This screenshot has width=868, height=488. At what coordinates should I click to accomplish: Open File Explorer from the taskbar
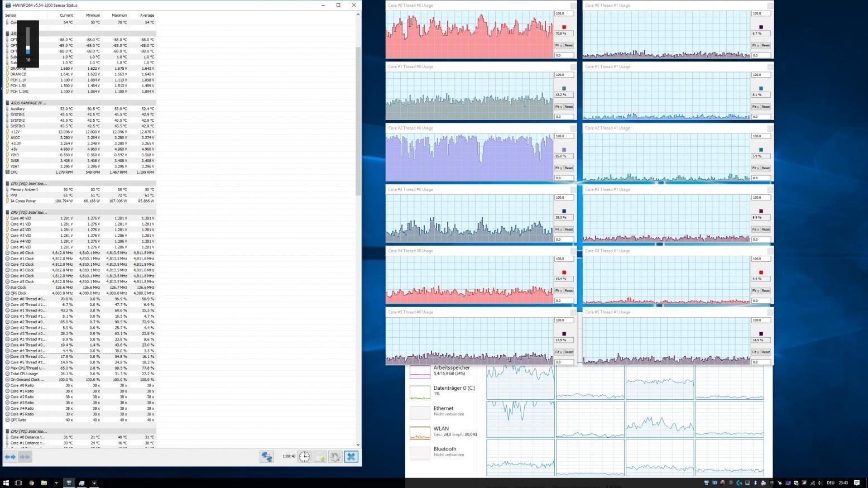(44, 482)
